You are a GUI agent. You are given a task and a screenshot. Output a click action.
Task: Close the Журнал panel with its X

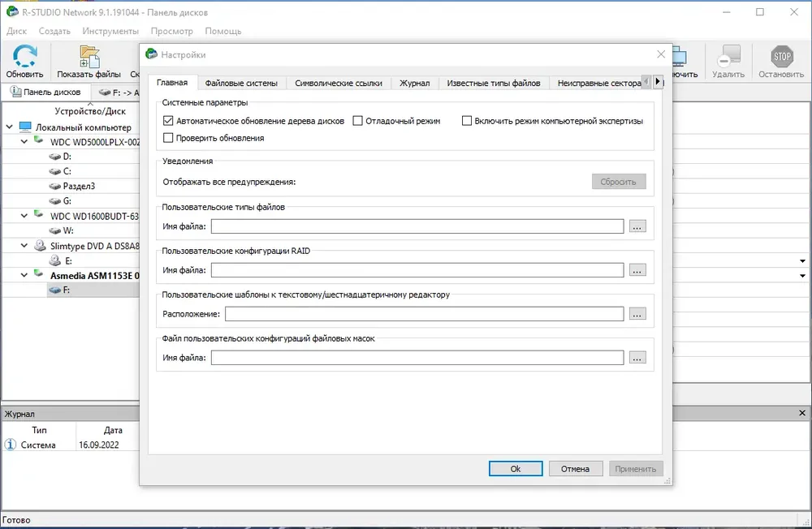pos(802,413)
